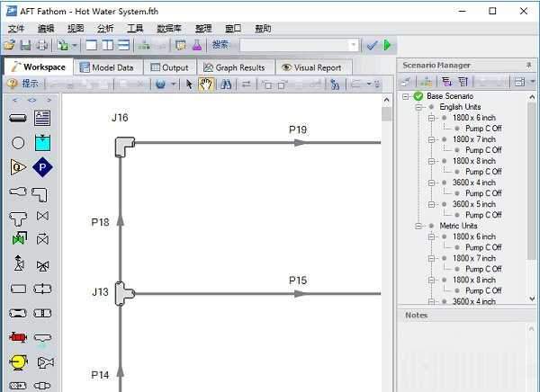Choose the Pipe drawing tool
540x392 pixels.
point(18,118)
